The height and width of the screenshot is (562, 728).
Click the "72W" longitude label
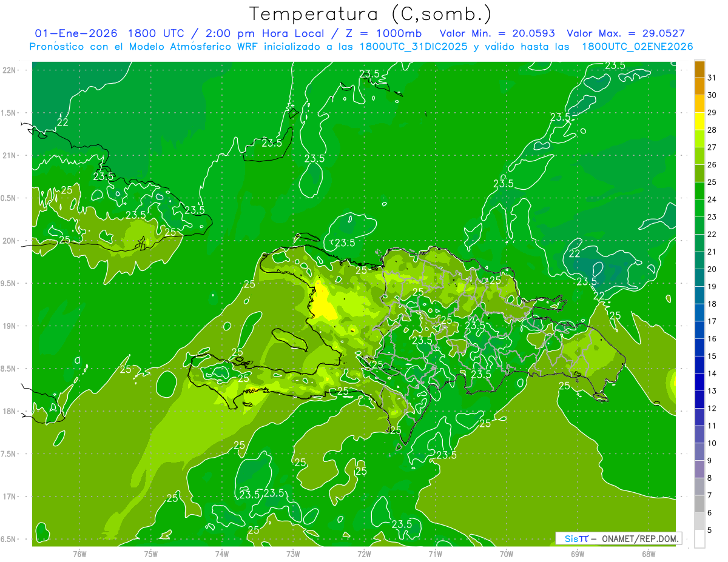click(363, 554)
